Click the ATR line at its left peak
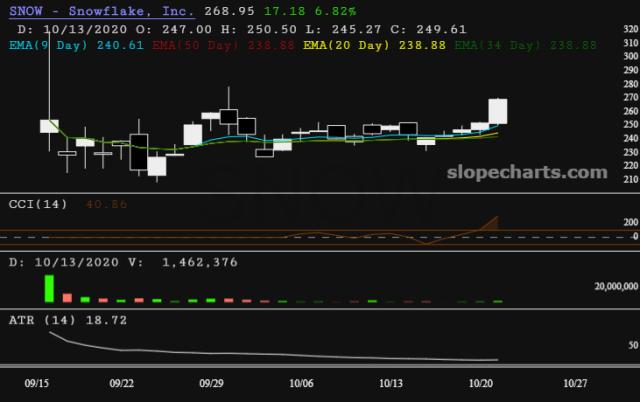Viewport: 640px width, 402px height. (48, 331)
